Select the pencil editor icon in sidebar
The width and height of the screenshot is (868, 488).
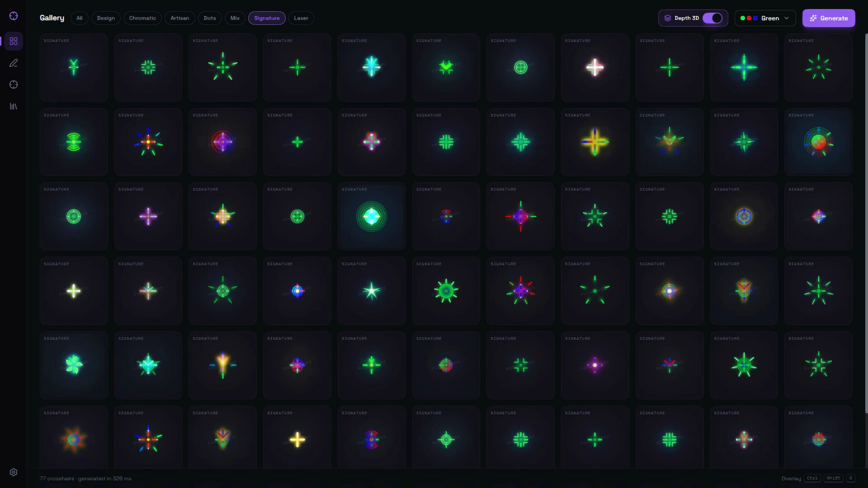[14, 63]
